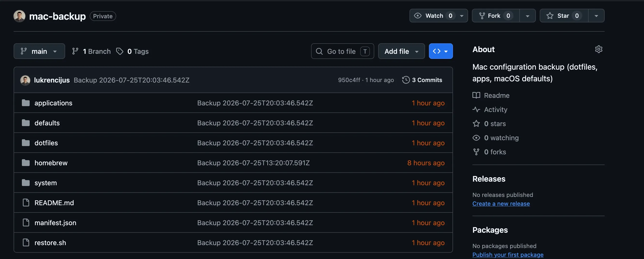Click the branch icon beside 1 Branch
The height and width of the screenshot is (259, 644).
[75, 51]
